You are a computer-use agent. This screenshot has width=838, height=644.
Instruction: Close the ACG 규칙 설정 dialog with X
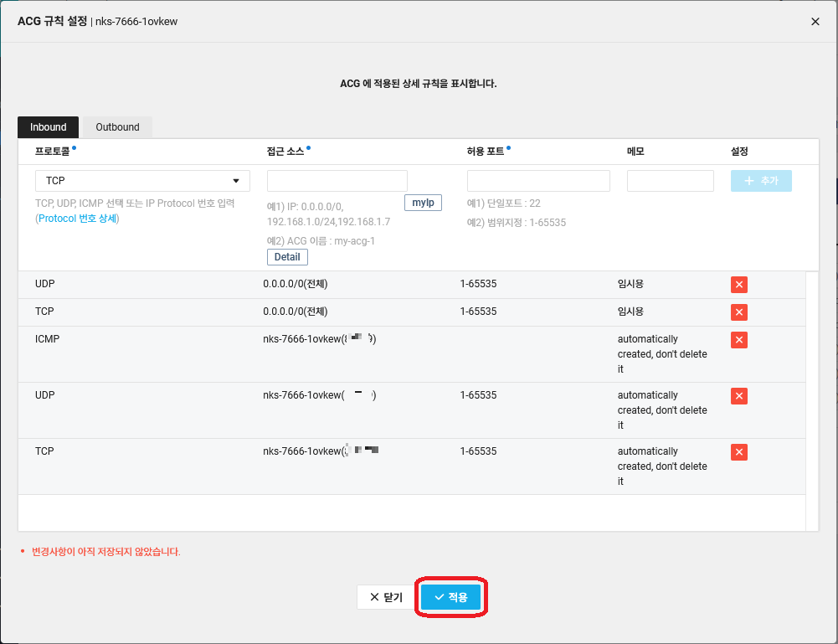click(x=815, y=22)
